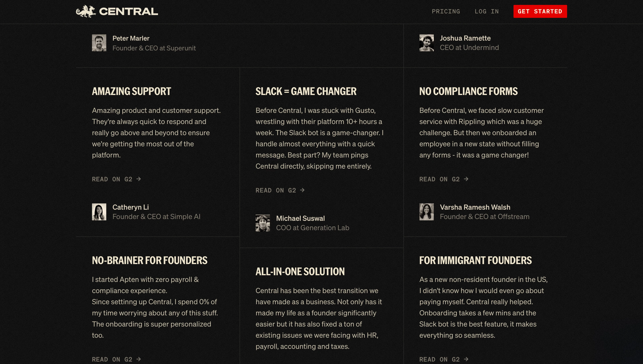Click Joshua Ramette's avatar image

(x=427, y=43)
